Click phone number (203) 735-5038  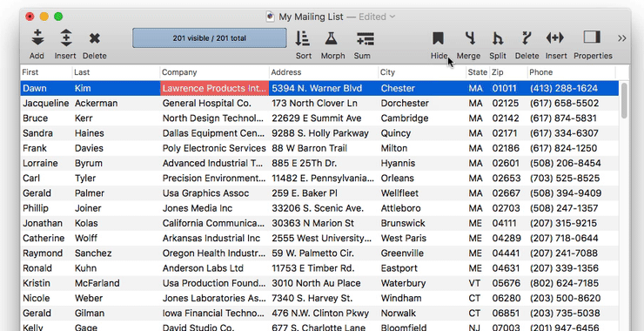click(565, 314)
